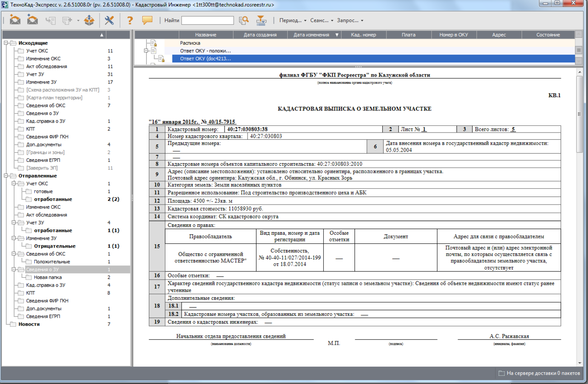The width and height of the screenshot is (588, 384).
Task: Click the locked document icon of Ответ ОКУ (doc4213... row
Action: (161, 59)
